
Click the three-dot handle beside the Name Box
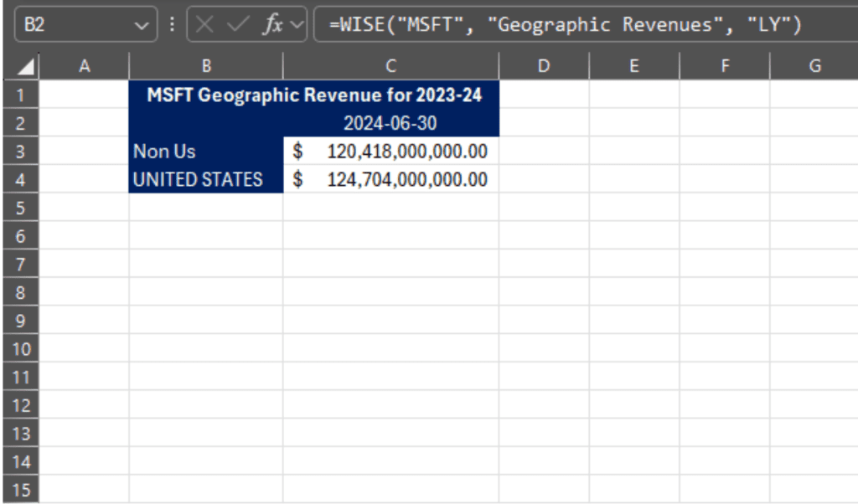pyautogui.click(x=173, y=25)
